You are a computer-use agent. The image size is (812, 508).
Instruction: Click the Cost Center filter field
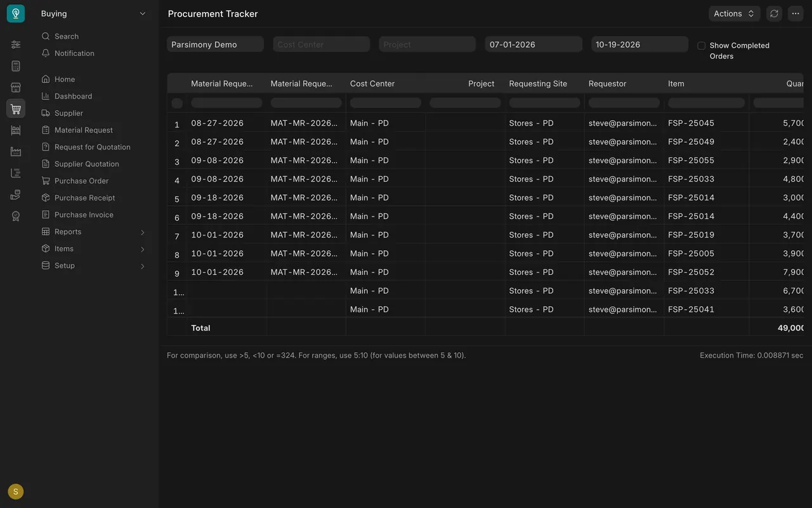pyautogui.click(x=321, y=44)
